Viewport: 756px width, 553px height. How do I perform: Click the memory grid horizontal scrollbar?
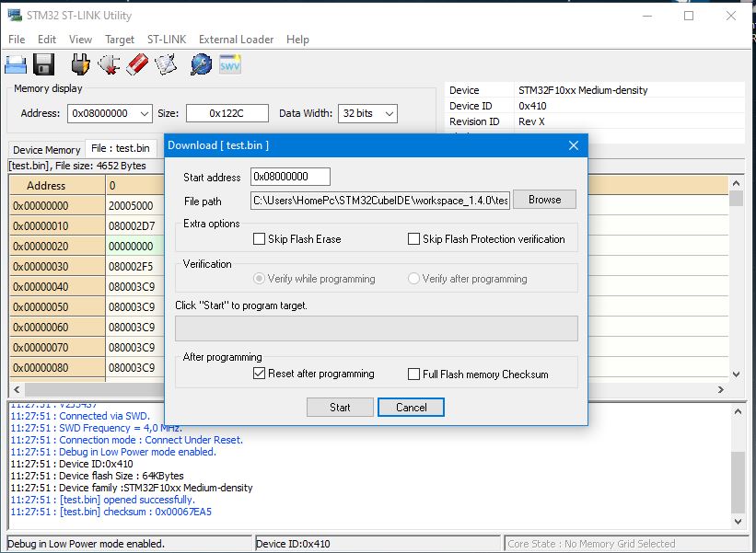[x=369, y=389]
